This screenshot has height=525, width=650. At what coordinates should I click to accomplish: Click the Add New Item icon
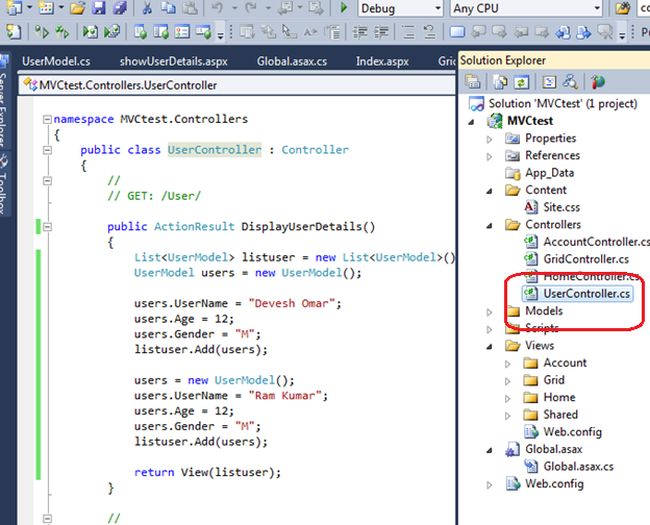[46, 8]
